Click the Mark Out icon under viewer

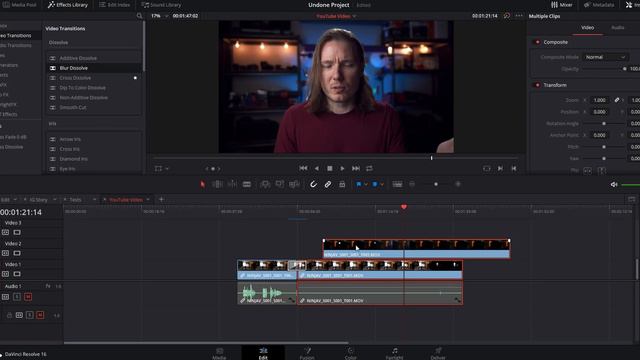[513, 168]
